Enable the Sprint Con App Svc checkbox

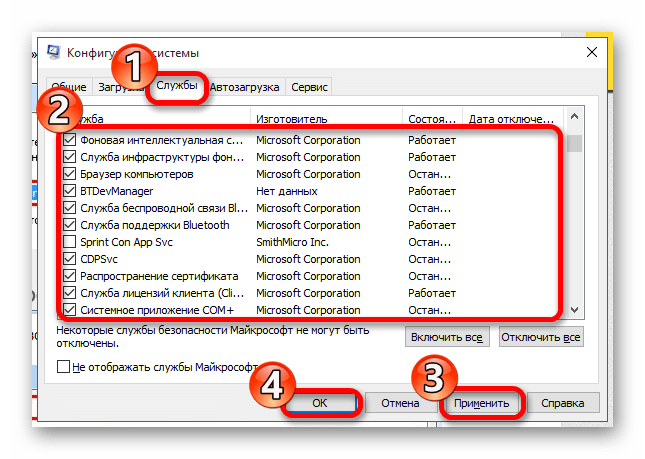pyautogui.click(x=70, y=242)
